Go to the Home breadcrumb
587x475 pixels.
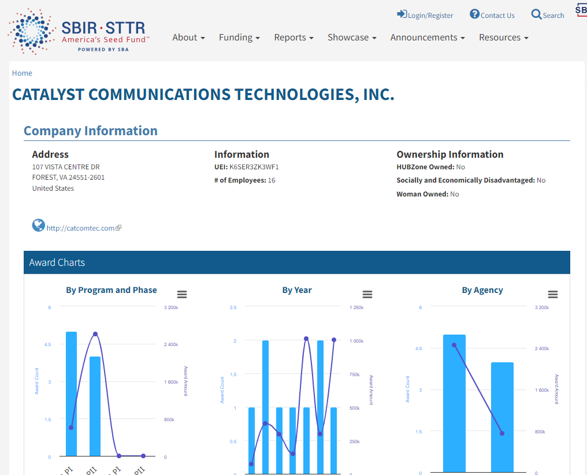tap(22, 73)
